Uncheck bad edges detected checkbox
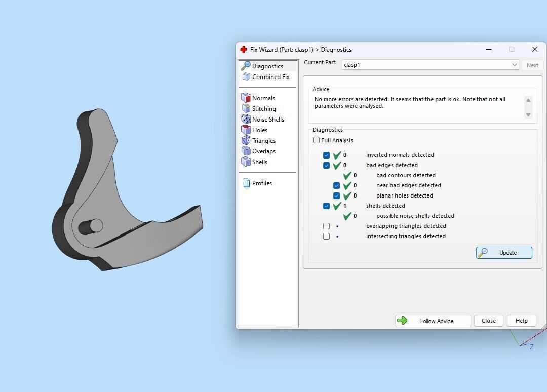The image size is (547, 392). 327,165
